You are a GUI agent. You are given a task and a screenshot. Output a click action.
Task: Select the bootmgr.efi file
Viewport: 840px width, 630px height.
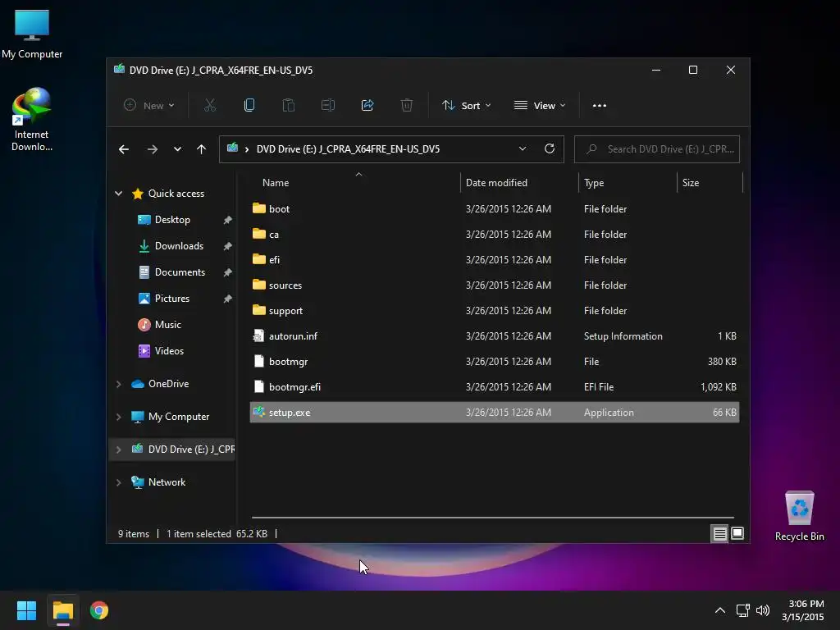(x=495, y=387)
